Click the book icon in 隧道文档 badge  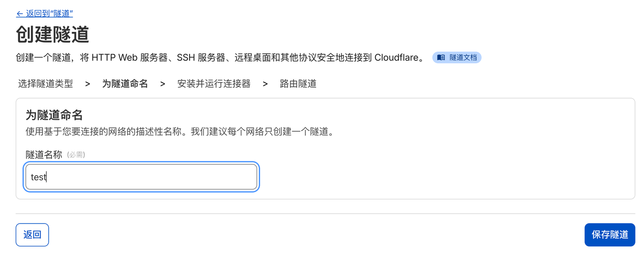[441, 58]
